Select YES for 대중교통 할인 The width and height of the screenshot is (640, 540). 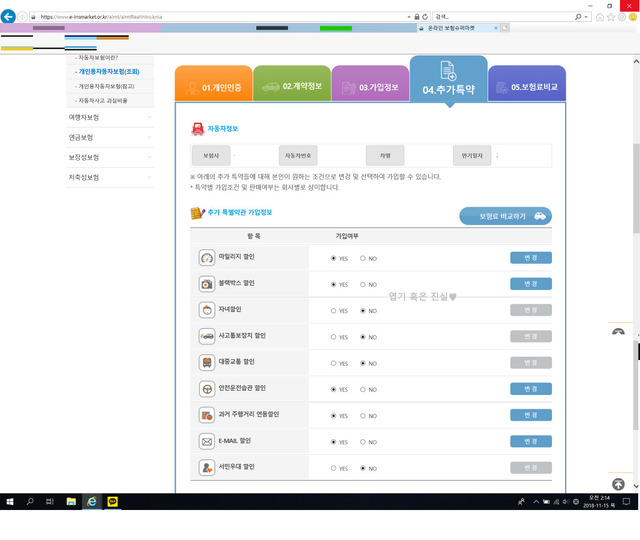point(333,363)
